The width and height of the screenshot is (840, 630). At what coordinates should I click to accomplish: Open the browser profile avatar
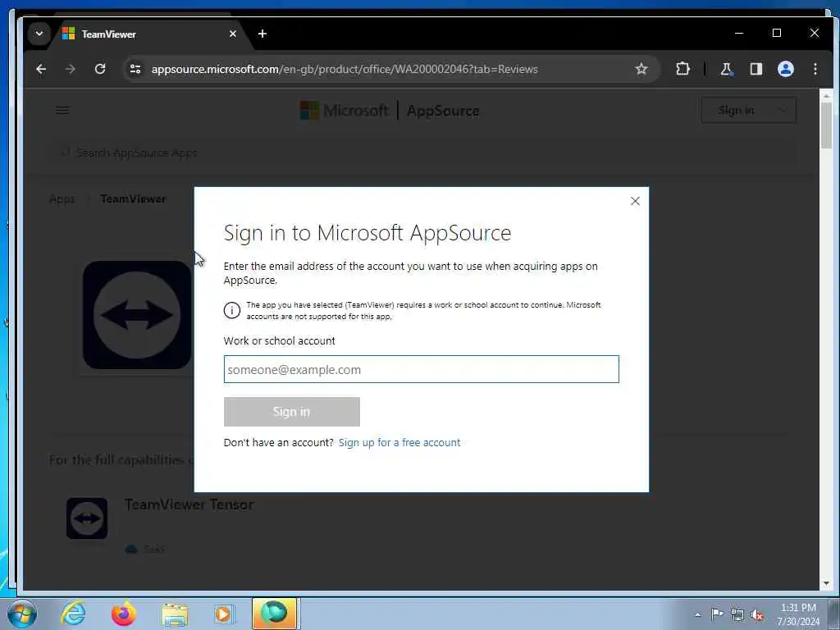tap(785, 69)
